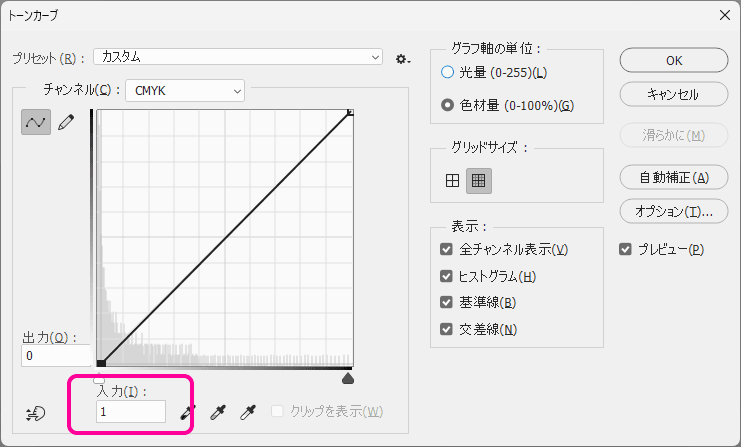
Task: Pick the black point eyedropper
Action: 188,413
